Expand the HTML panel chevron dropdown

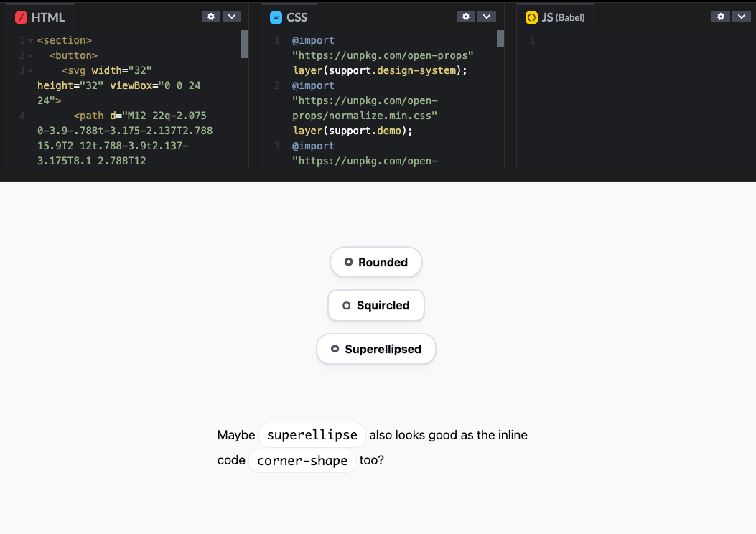click(x=231, y=17)
